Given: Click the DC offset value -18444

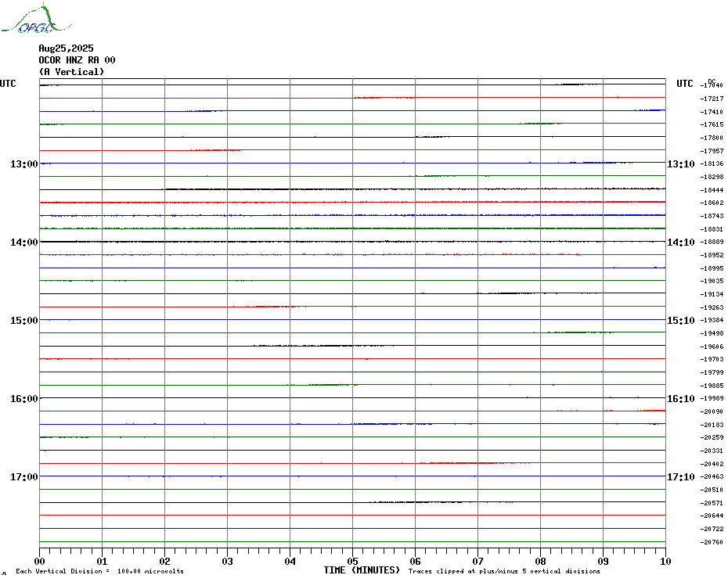Looking at the screenshot, I should click(x=712, y=190).
